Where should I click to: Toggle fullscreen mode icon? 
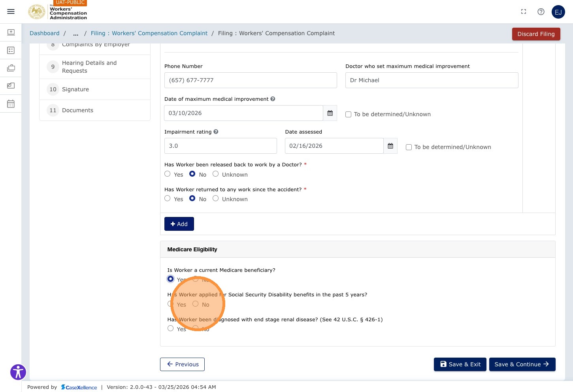click(x=524, y=12)
